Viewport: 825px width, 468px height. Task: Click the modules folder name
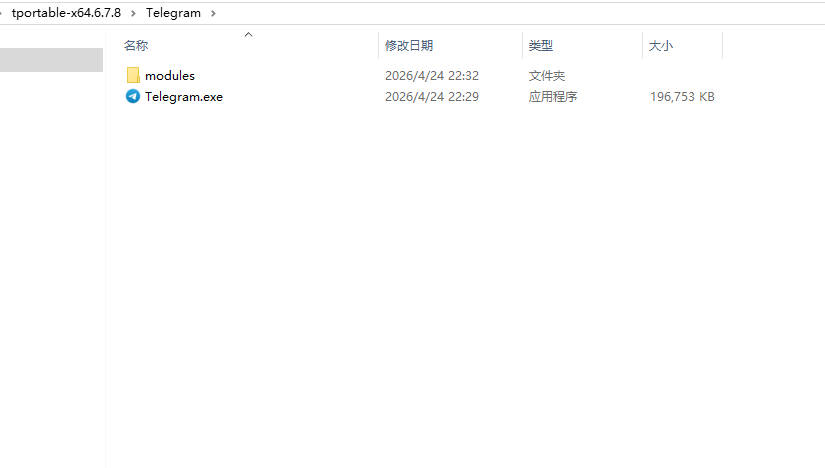(x=170, y=76)
